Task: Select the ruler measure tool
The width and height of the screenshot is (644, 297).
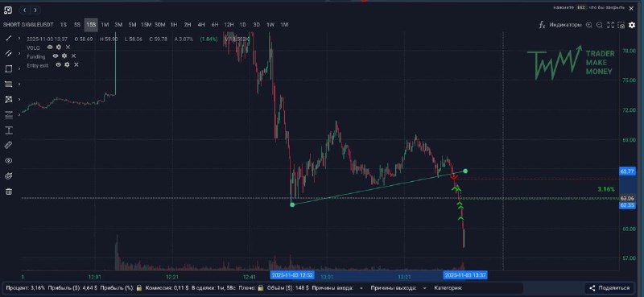Action: 9,146
